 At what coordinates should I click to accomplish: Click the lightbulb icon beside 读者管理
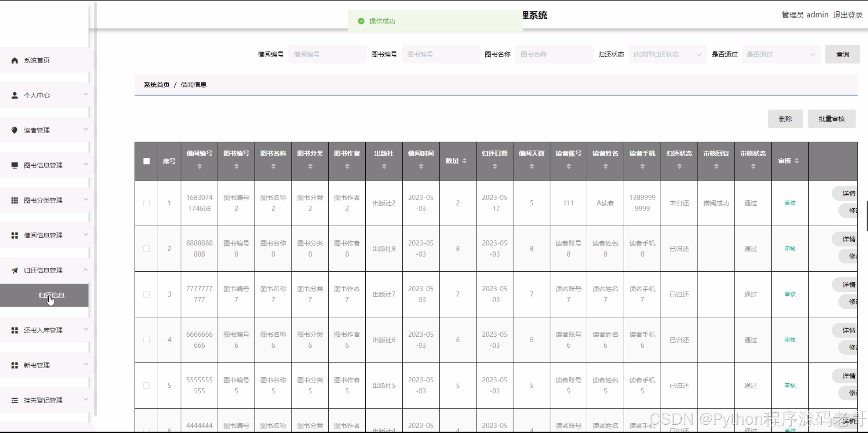point(15,130)
